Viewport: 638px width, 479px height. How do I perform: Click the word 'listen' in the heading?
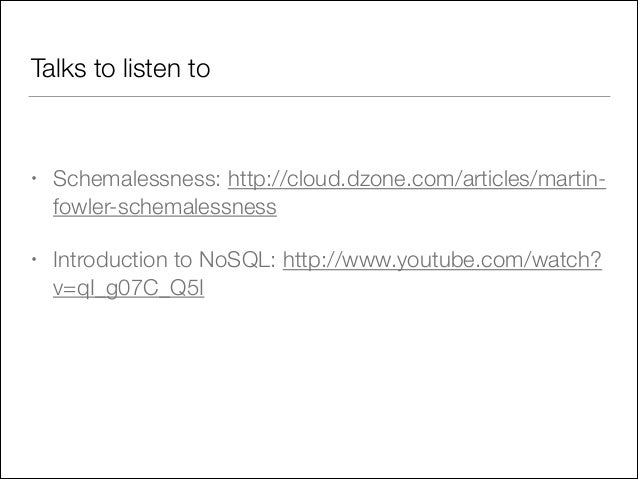tap(152, 68)
